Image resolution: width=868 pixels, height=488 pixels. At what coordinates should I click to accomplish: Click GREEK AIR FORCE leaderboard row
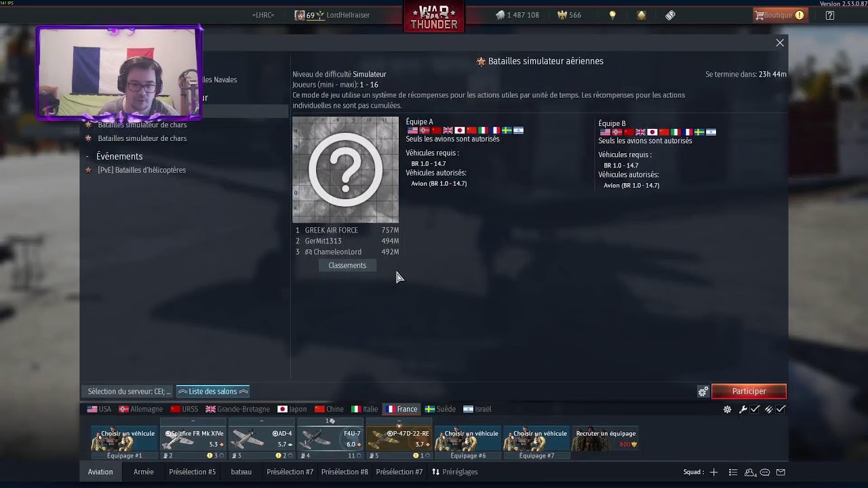coord(347,230)
